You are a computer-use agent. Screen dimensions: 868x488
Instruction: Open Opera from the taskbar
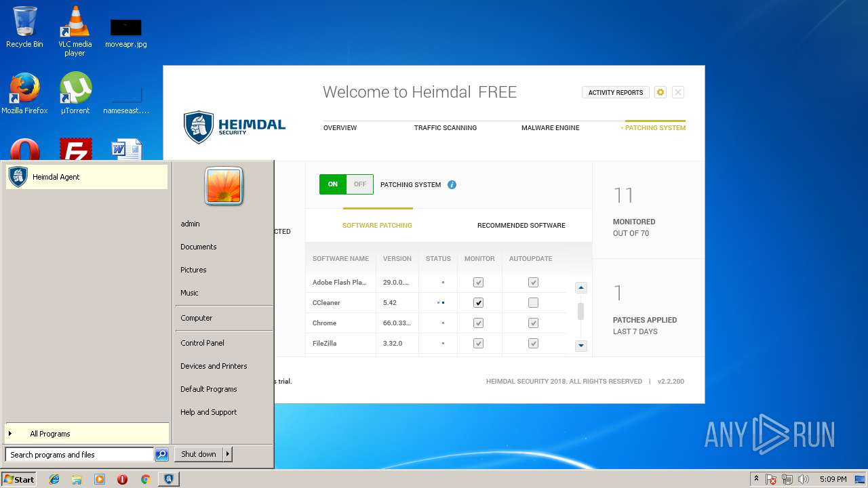click(x=122, y=479)
